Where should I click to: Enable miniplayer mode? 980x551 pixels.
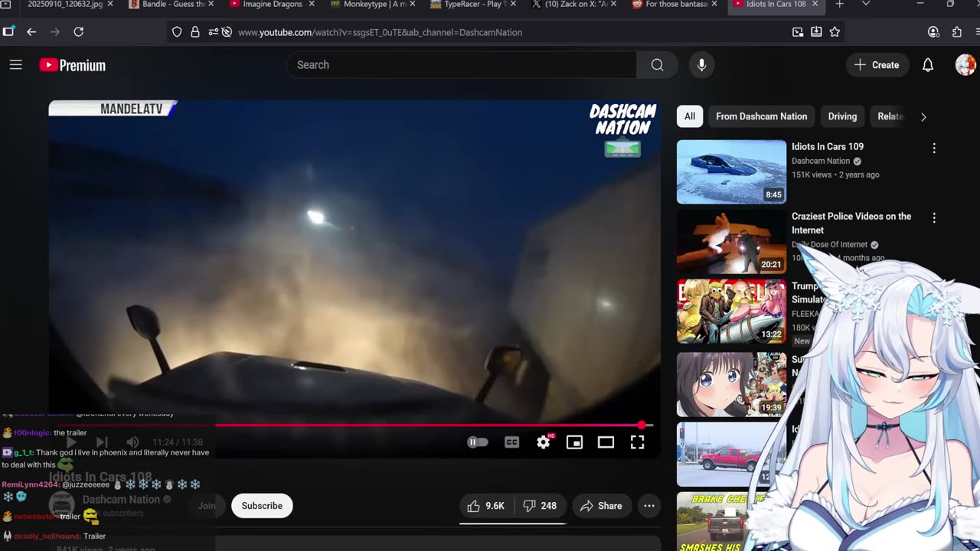click(574, 442)
